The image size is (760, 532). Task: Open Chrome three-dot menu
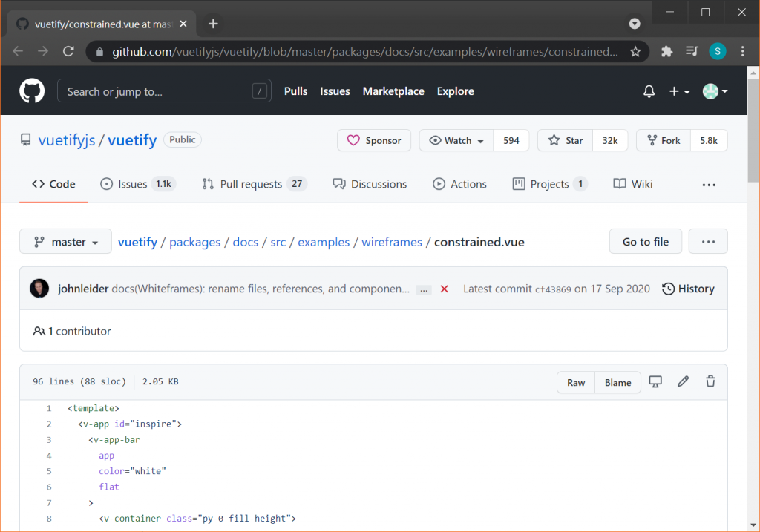tap(742, 51)
